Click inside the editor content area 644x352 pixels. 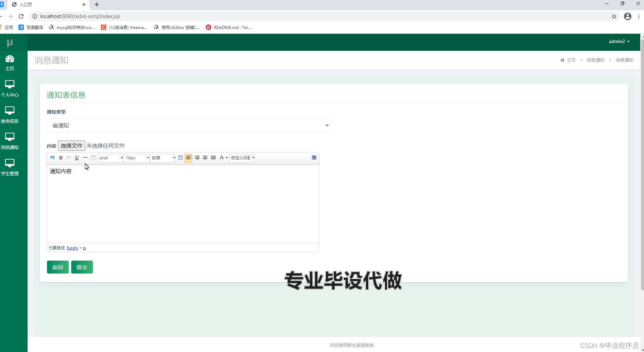[183, 204]
